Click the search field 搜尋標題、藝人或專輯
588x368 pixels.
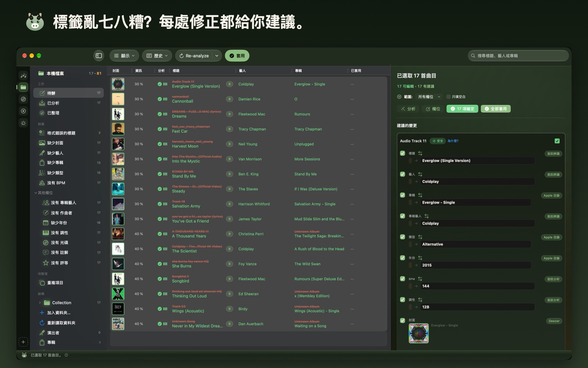518,56
